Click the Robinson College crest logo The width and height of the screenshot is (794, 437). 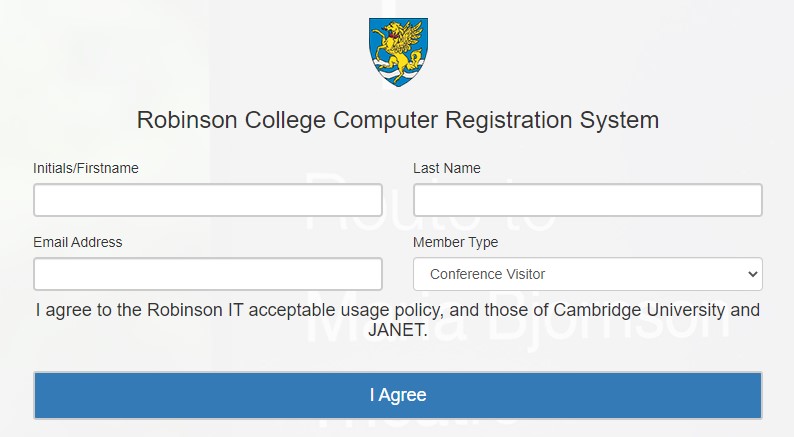[398, 52]
